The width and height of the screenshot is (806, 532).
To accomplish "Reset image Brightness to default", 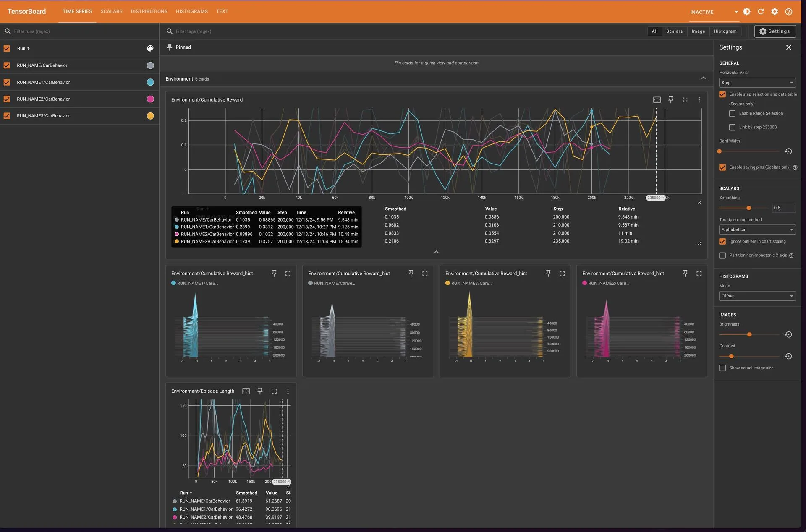I will [x=788, y=334].
